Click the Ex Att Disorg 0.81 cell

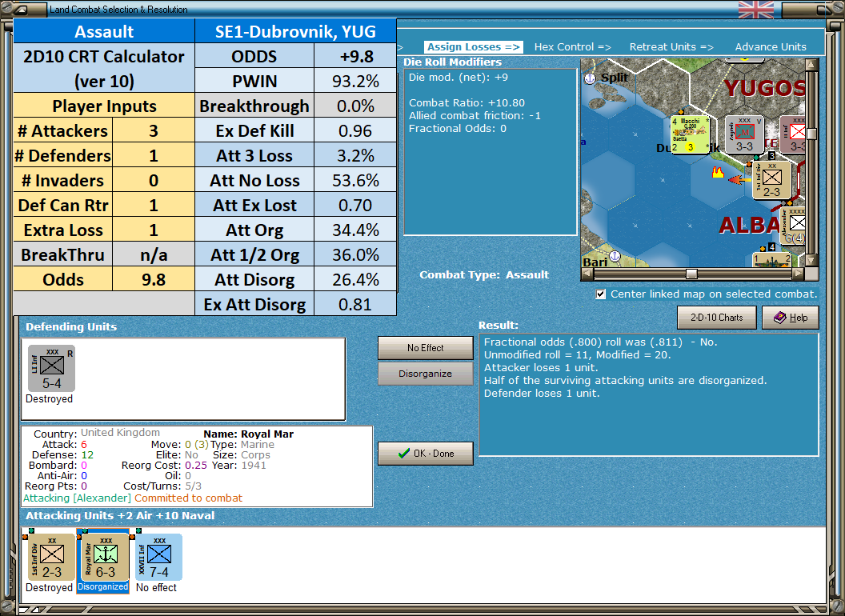[x=355, y=304]
